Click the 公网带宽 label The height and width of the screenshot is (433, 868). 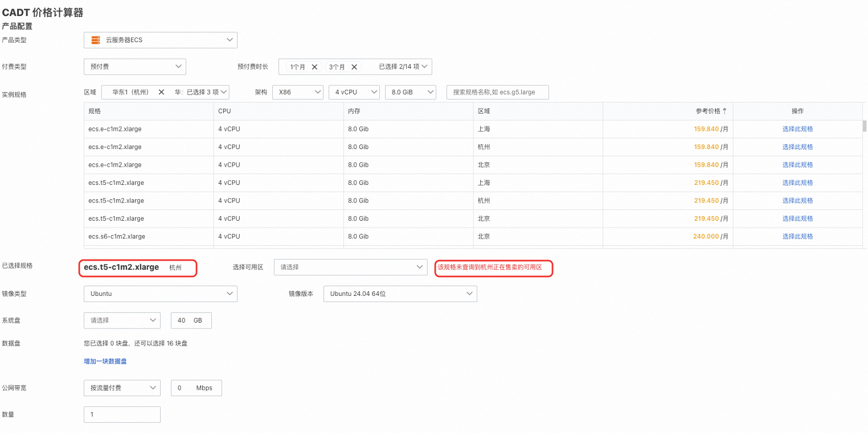point(14,387)
